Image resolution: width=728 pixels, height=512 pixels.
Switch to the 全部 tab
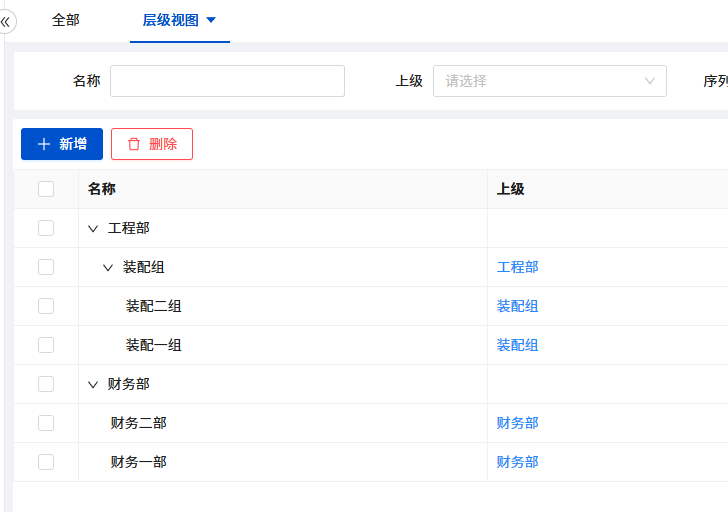pos(66,20)
